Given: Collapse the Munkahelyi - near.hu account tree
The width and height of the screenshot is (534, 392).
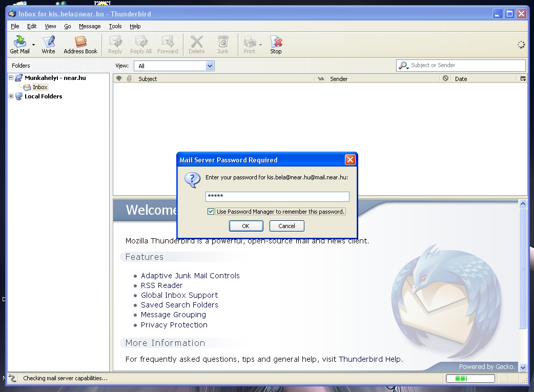Looking at the screenshot, I should tap(11, 78).
